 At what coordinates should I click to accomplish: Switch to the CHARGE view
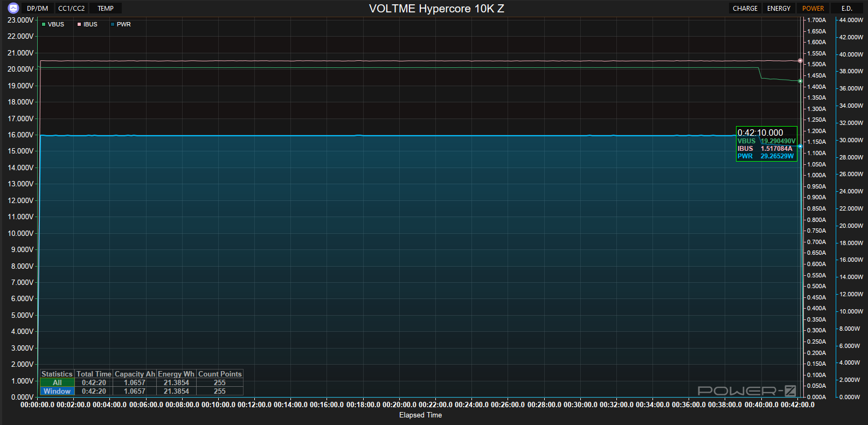click(745, 9)
